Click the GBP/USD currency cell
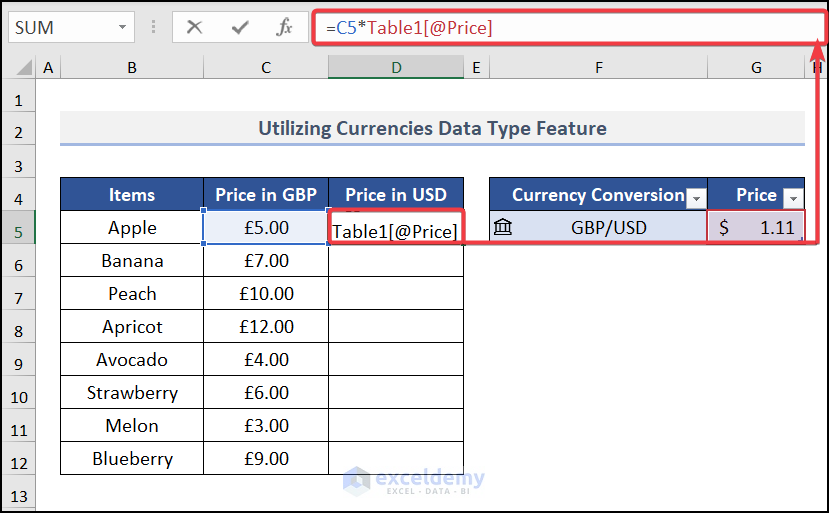The image size is (829, 513). point(609,228)
